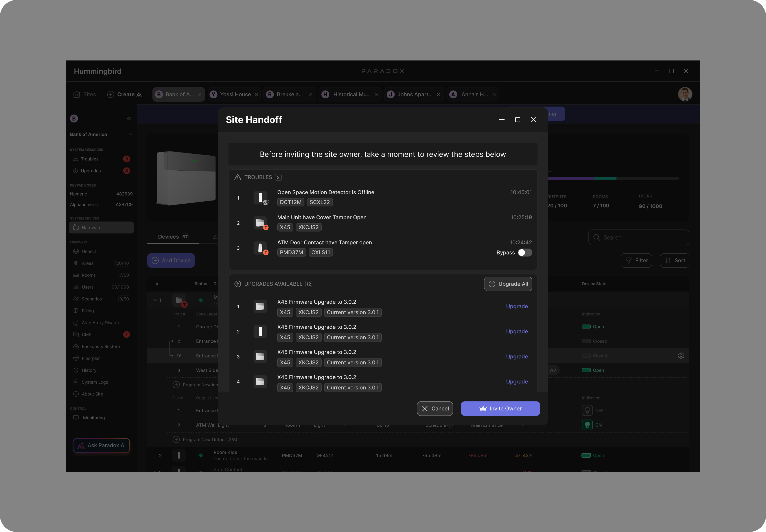Cancel the Site Handoff dialog
Viewport: 766px width, 532px height.
coord(435,409)
